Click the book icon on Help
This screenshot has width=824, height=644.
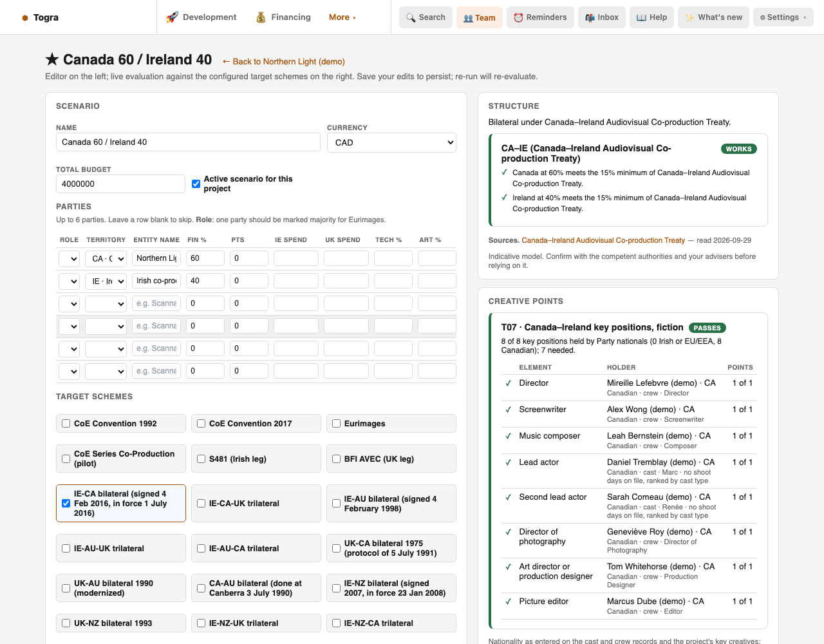(x=641, y=17)
